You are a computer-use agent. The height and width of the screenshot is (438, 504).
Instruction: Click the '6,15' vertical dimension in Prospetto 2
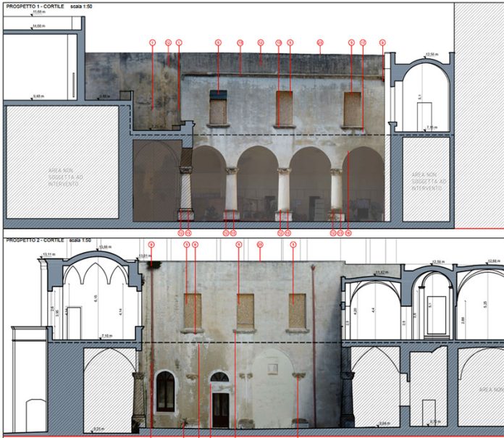pyautogui.click(x=96, y=298)
